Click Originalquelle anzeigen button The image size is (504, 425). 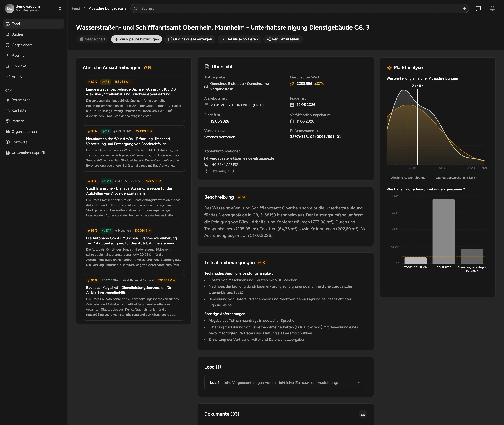(x=190, y=39)
